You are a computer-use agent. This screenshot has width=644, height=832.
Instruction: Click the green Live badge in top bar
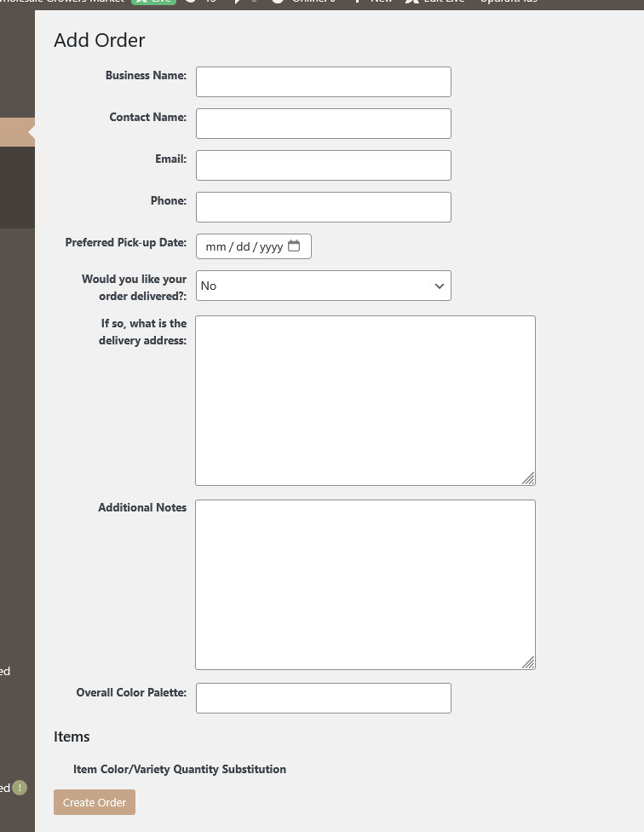pos(153,2)
